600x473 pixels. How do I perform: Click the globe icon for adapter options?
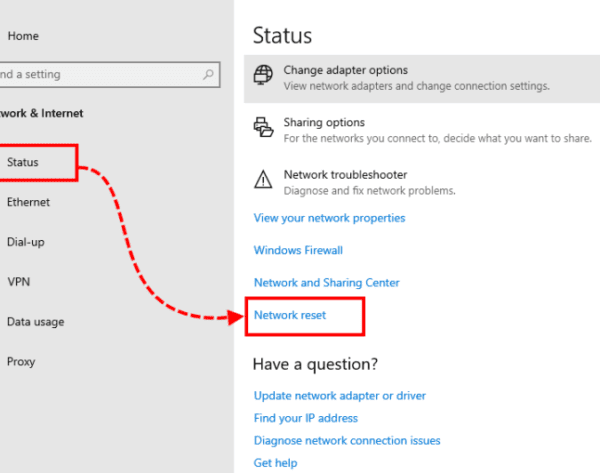(264, 77)
